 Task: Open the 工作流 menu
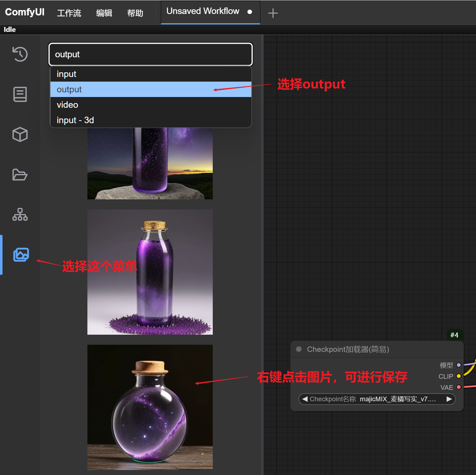[69, 13]
